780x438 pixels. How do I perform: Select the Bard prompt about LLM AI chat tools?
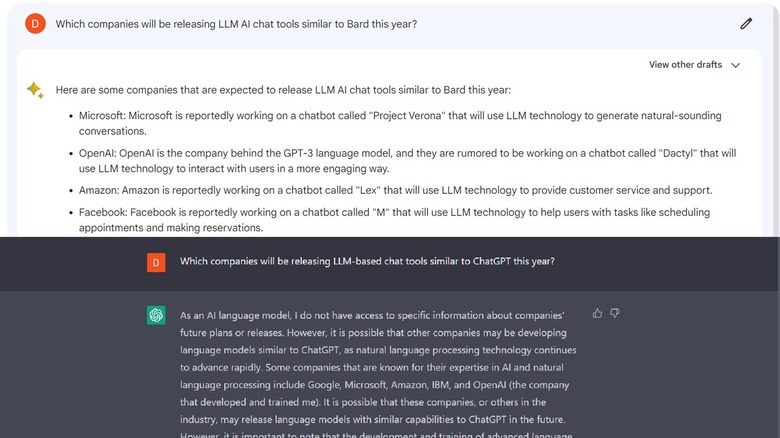click(x=236, y=24)
